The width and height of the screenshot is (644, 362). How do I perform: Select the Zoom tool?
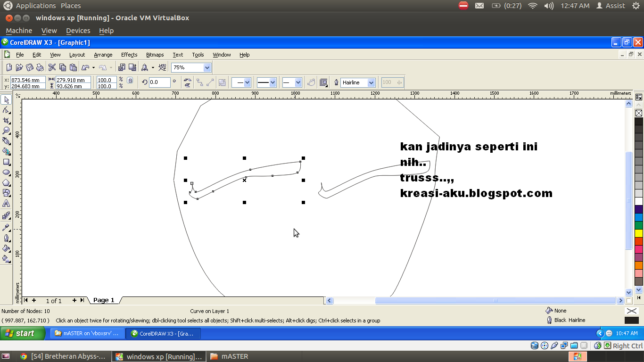click(6, 131)
